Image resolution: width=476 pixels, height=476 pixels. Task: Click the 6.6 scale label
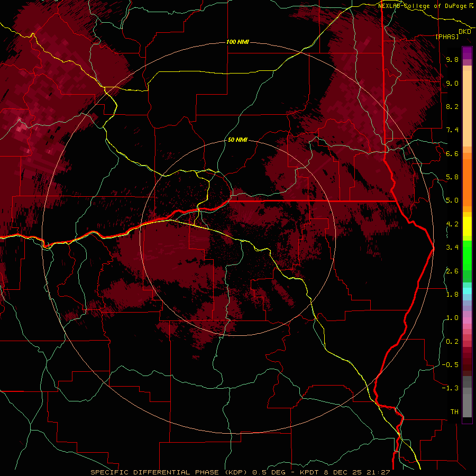452,153
